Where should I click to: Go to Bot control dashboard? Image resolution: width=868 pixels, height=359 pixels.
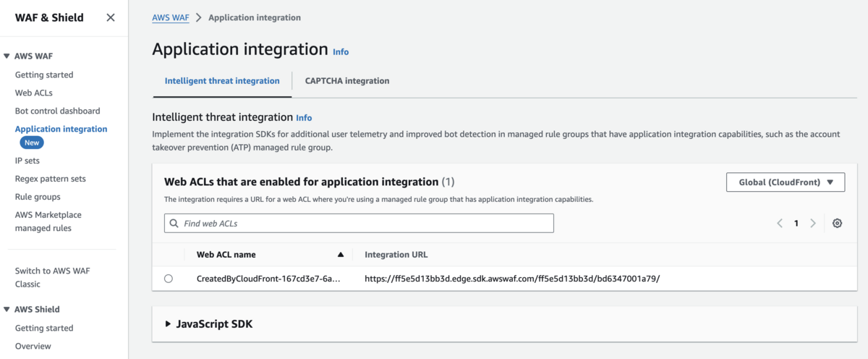[x=57, y=111]
